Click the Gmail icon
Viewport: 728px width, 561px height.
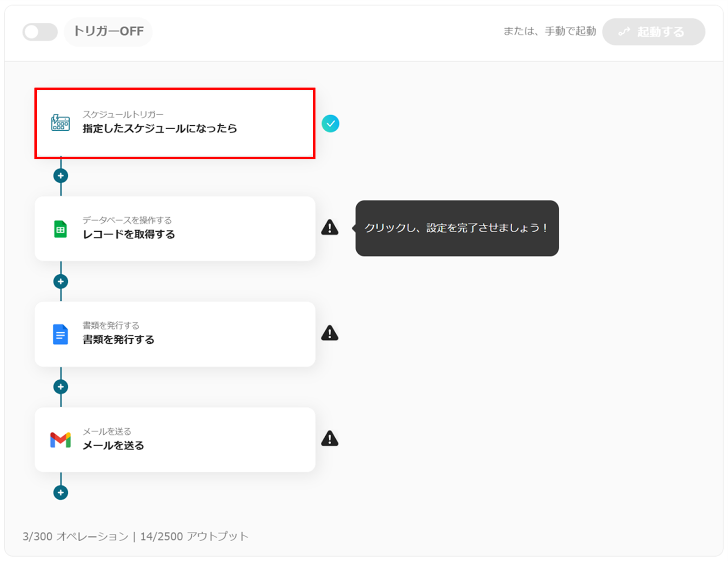pos(61,440)
